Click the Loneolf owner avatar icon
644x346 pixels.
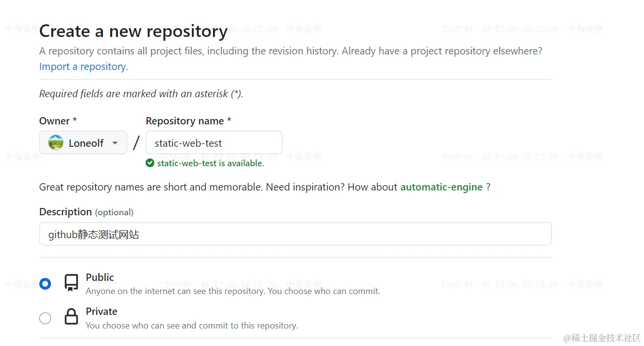(x=56, y=143)
